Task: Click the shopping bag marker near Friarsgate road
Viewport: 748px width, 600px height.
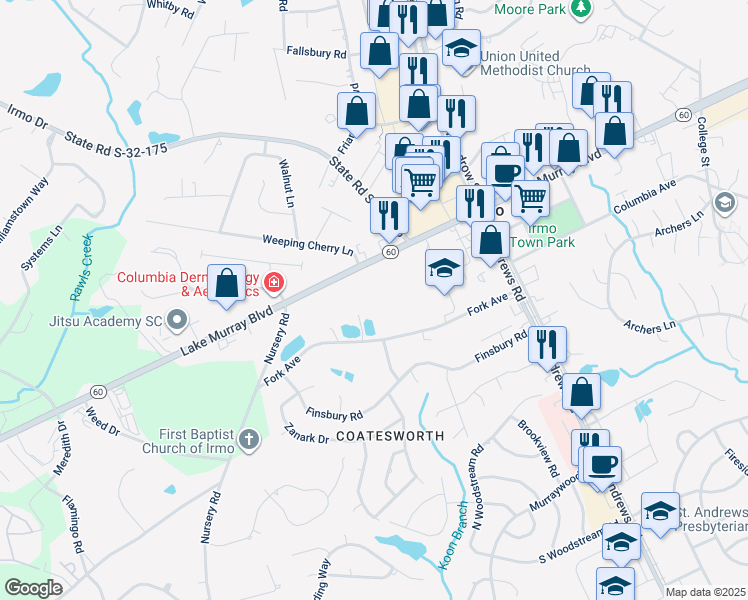Action: 356,114
